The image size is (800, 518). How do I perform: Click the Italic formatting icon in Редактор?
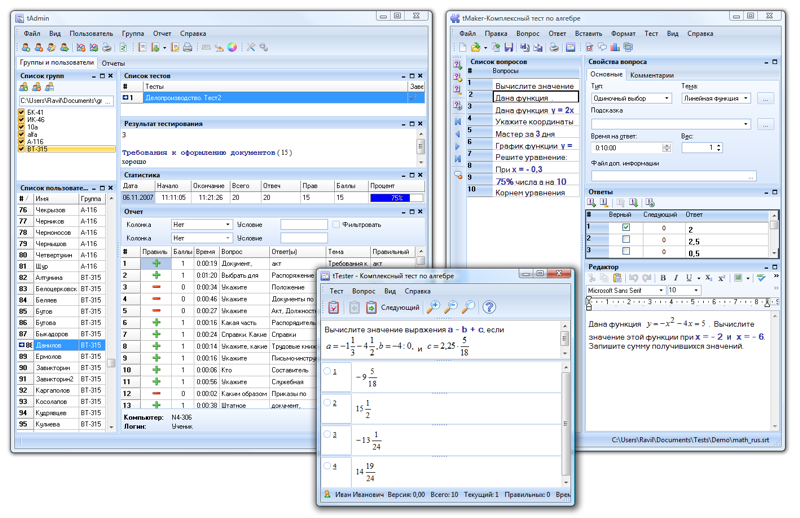click(x=676, y=278)
